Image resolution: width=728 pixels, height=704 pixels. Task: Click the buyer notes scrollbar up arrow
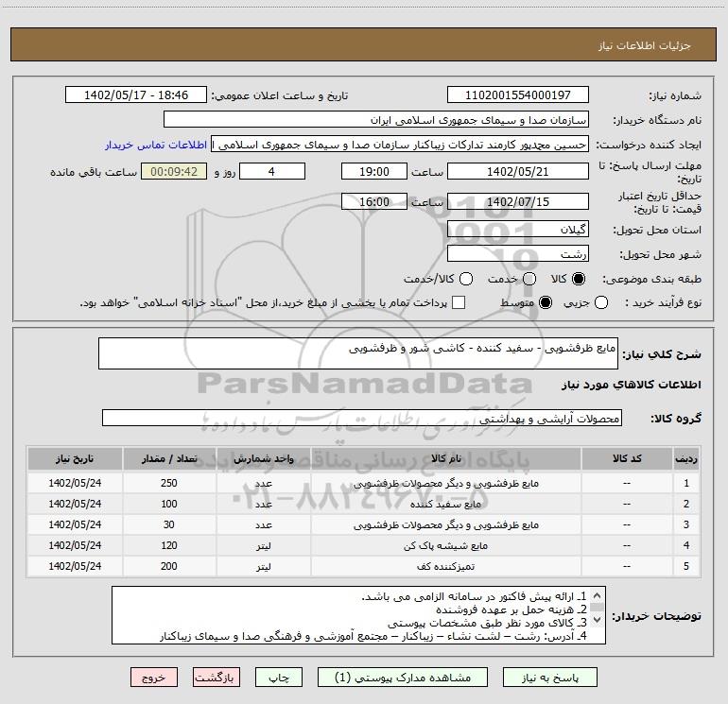click(x=597, y=595)
